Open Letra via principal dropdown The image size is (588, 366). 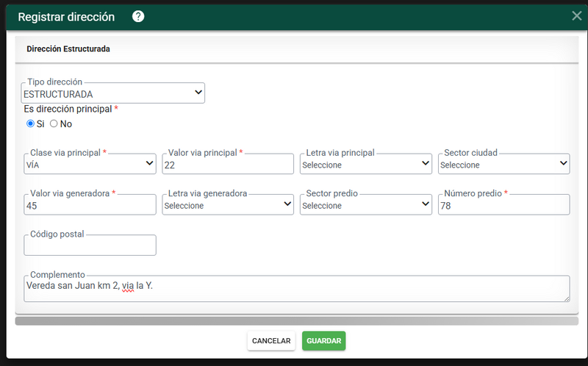(x=365, y=164)
